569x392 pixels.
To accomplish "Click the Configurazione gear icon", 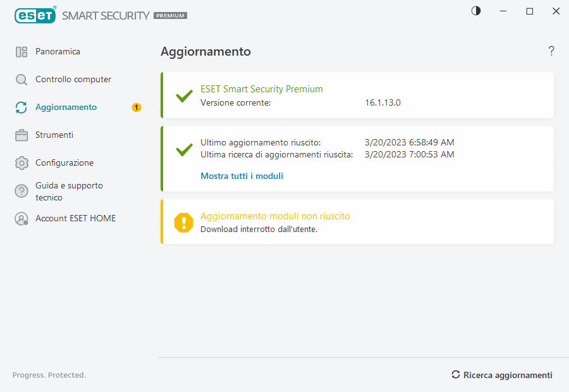I will pyautogui.click(x=21, y=163).
